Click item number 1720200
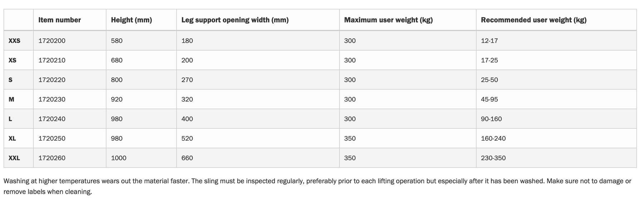This screenshot has width=644, height=199. 52,41
